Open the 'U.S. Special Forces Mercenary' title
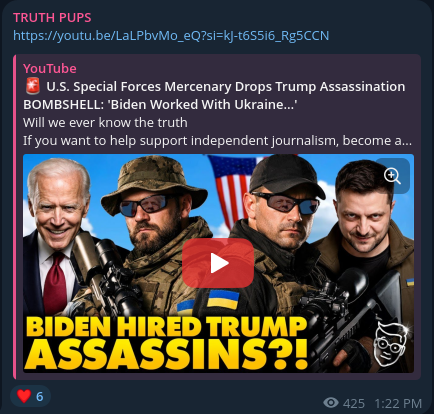Image resolution: width=434 pixels, height=414 pixels. coord(214,95)
